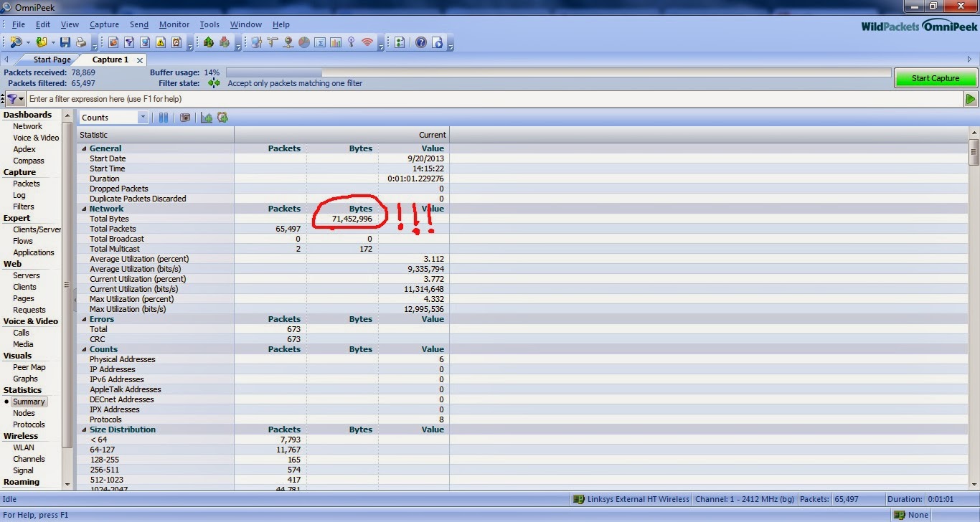Open the dropdown arrow beside the open folder icon
The height and width of the screenshot is (522, 980).
pos(53,43)
